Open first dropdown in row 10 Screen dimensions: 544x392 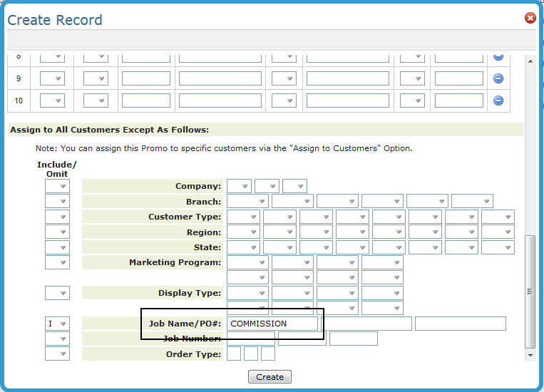(52, 100)
